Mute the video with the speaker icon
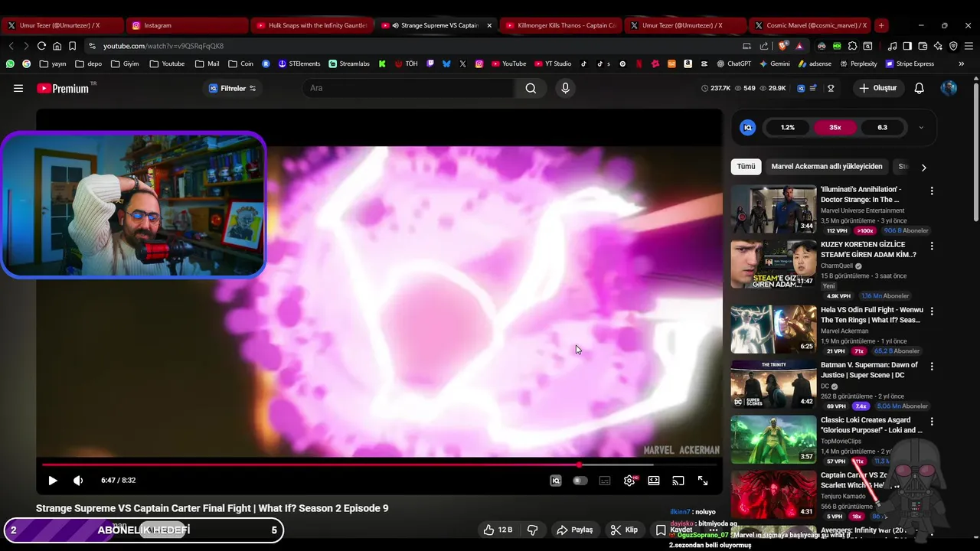 tap(77, 481)
